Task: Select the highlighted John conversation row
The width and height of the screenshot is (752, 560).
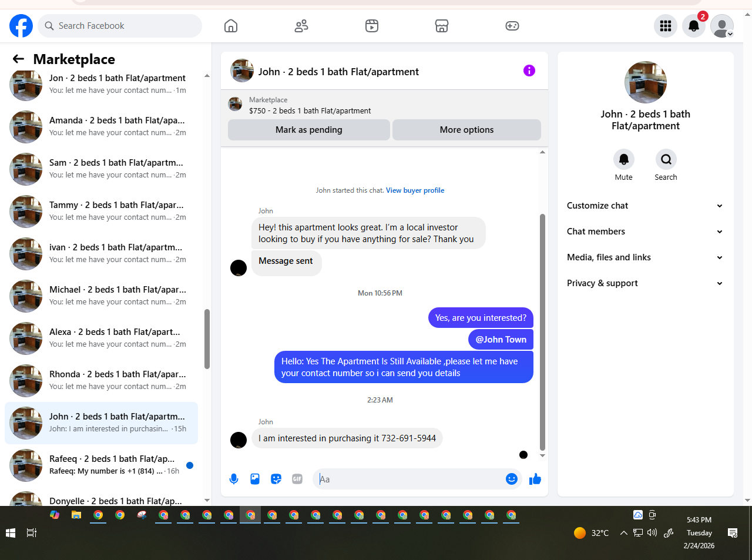Action: point(101,423)
